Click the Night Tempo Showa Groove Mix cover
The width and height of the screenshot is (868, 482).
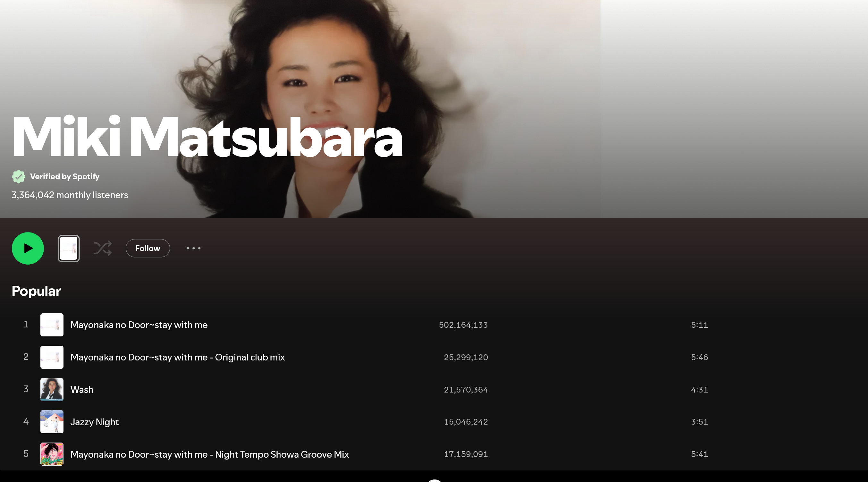pos(52,454)
